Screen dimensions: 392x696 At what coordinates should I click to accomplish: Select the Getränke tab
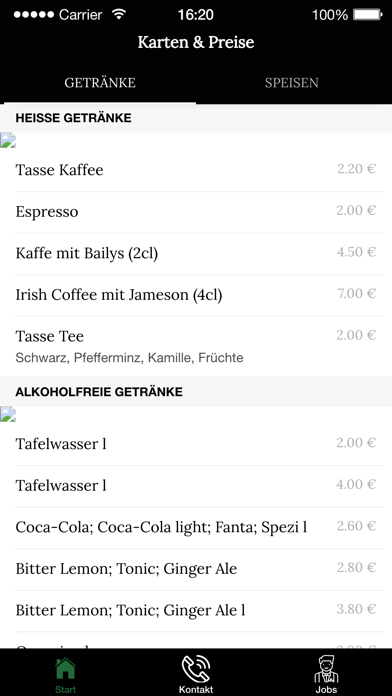100,83
